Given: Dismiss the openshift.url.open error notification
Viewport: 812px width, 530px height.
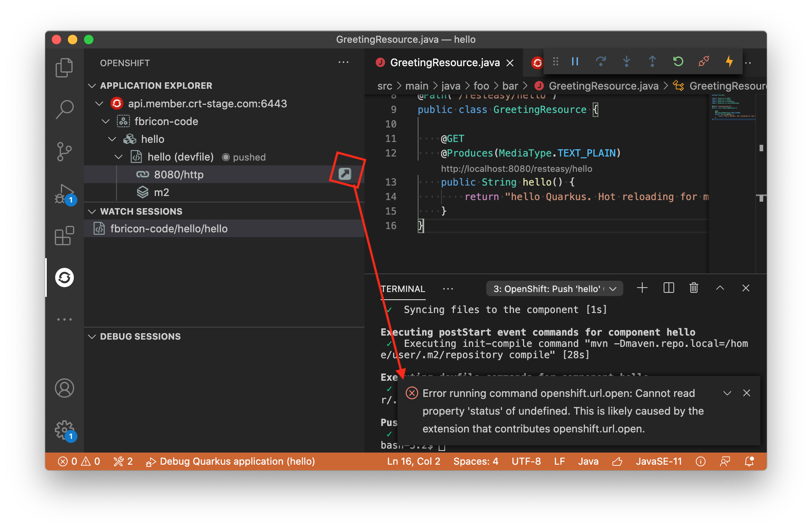Looking at the screenshot, I should coord(747,393).
